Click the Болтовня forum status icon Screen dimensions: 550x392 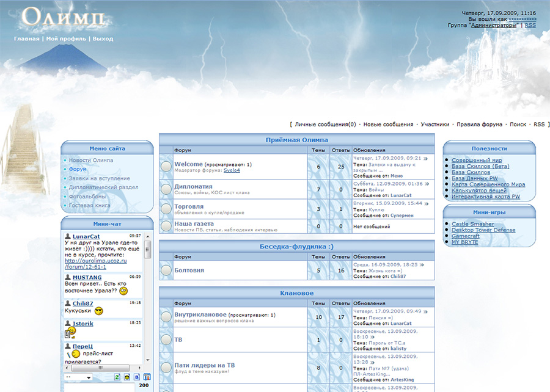click(x=166, y=270)
